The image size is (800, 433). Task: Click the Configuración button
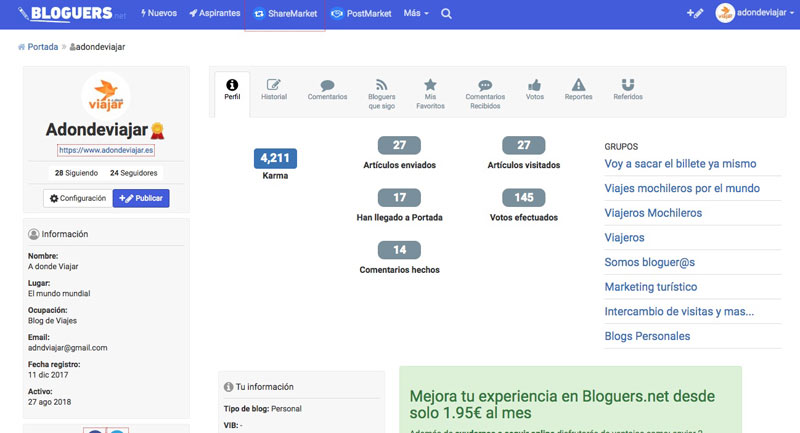[78, 198]
